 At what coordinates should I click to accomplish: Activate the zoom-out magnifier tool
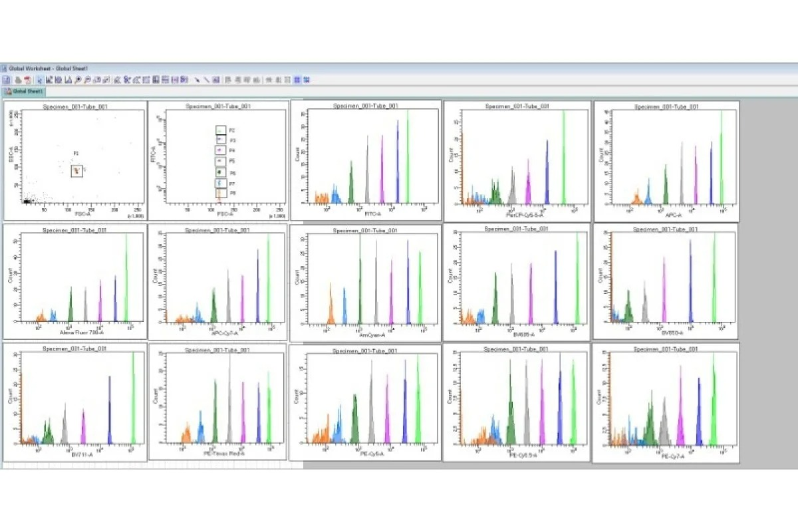click(88, 80)
